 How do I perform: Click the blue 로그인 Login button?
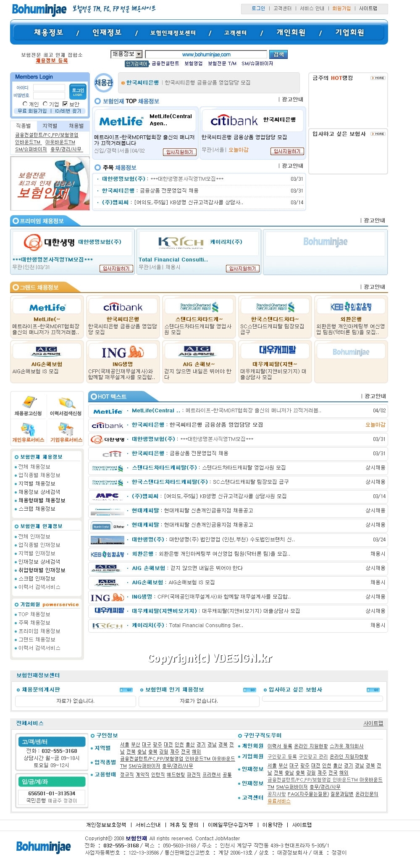click(x=78, y=92)
